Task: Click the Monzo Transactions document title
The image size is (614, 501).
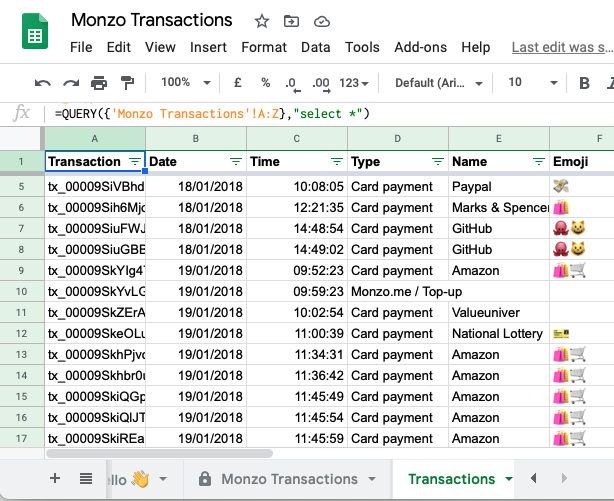Action: (x=152, y=20)
